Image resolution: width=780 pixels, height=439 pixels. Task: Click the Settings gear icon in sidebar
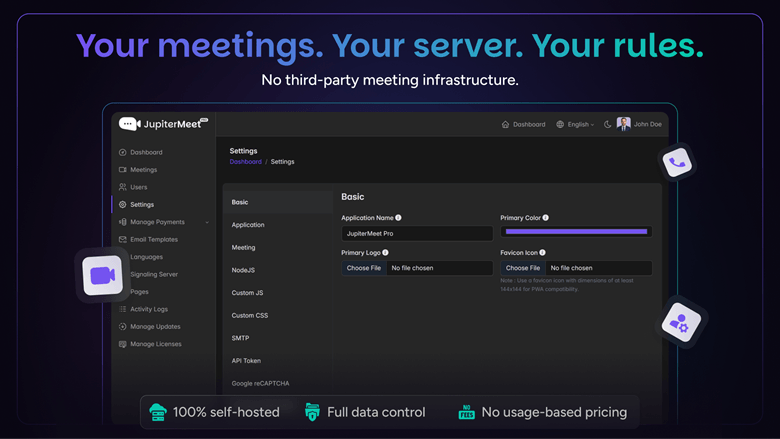(122, 204)
